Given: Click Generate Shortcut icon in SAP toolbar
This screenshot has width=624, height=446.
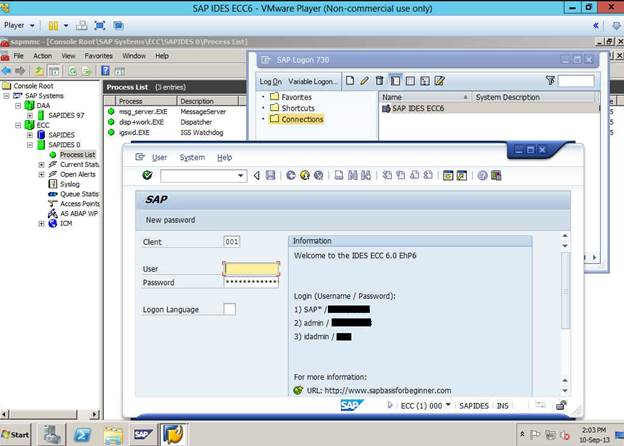Looking at the screenshot, I should (x=462, y=175).
